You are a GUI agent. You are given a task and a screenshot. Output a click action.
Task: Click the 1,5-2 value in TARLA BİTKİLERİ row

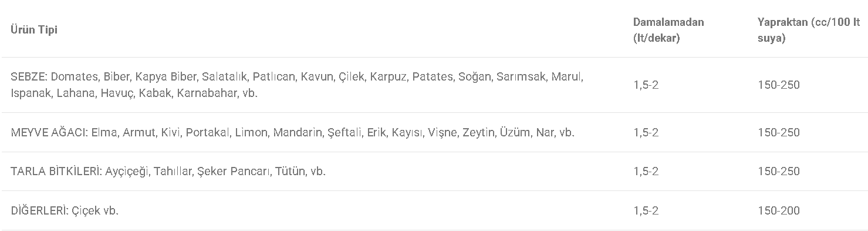(646, 172)
